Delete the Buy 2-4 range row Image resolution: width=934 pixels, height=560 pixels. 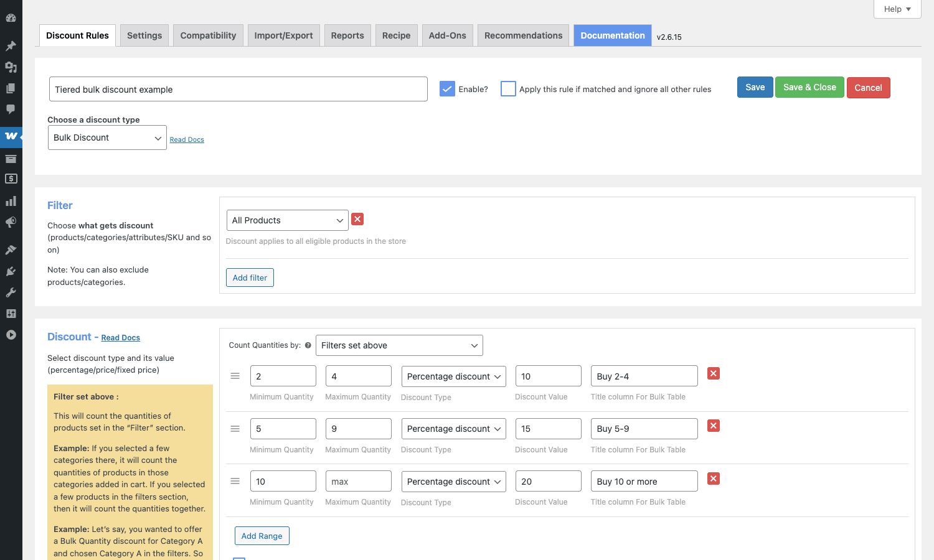pyautogui.click(x=714, y=373)
